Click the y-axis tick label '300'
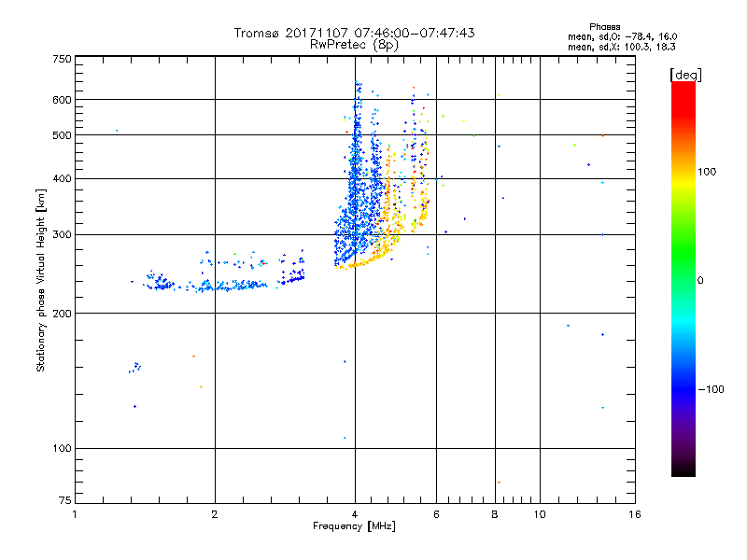 (63, 235)
